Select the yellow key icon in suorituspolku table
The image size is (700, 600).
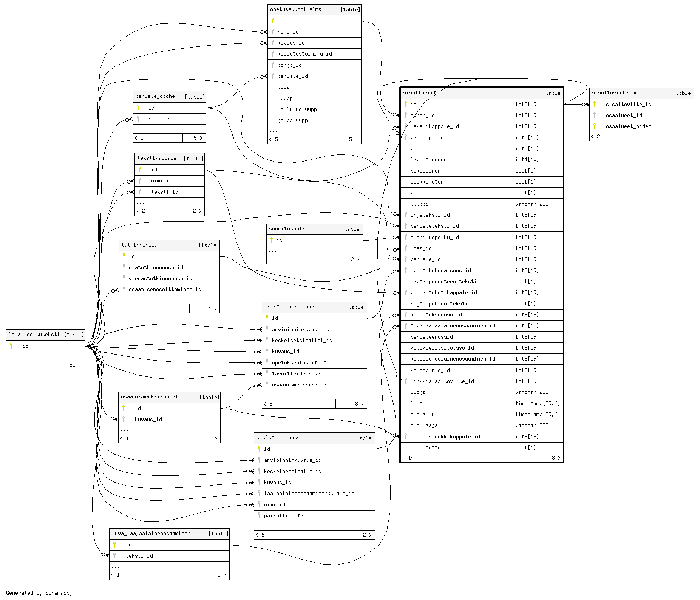[272, 240]
